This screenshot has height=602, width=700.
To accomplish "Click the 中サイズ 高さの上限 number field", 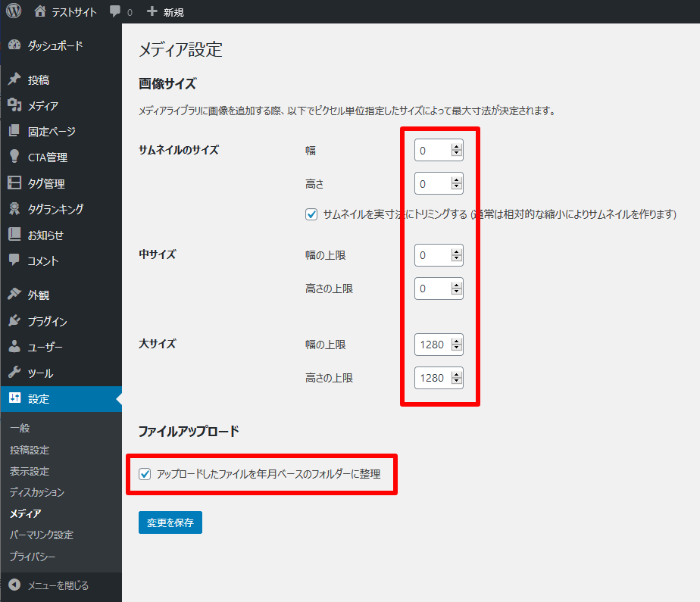I will [x=439, y=289].
